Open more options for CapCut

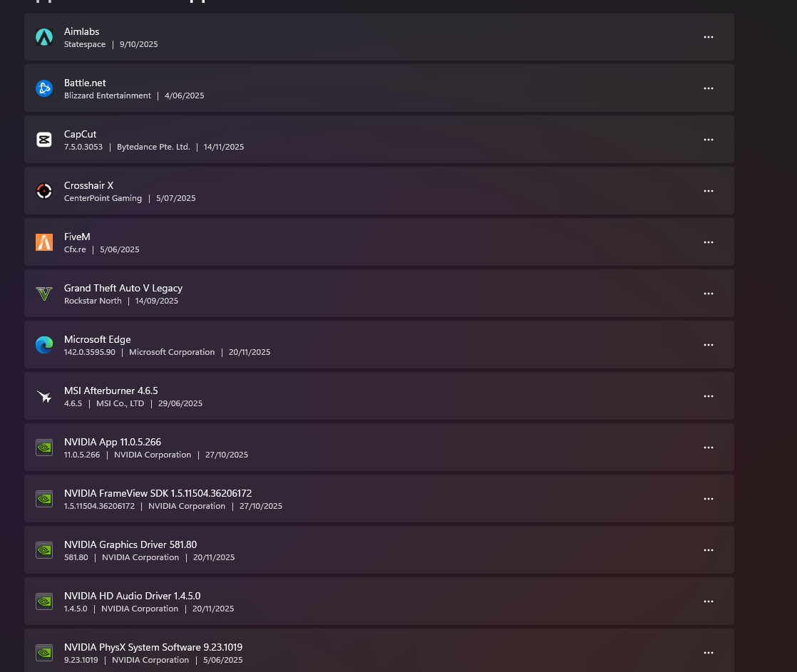(709, 140)
